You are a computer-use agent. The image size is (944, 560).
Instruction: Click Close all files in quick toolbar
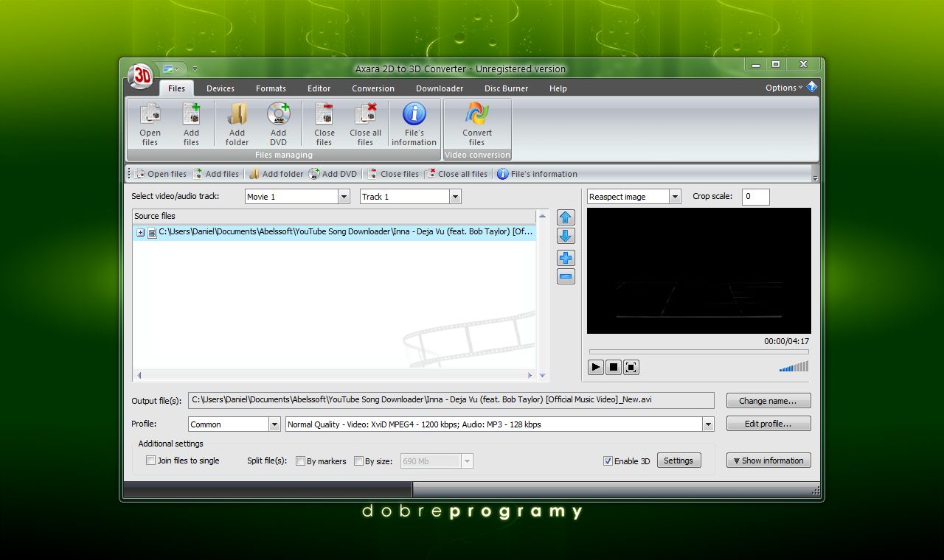coord(457,174)
